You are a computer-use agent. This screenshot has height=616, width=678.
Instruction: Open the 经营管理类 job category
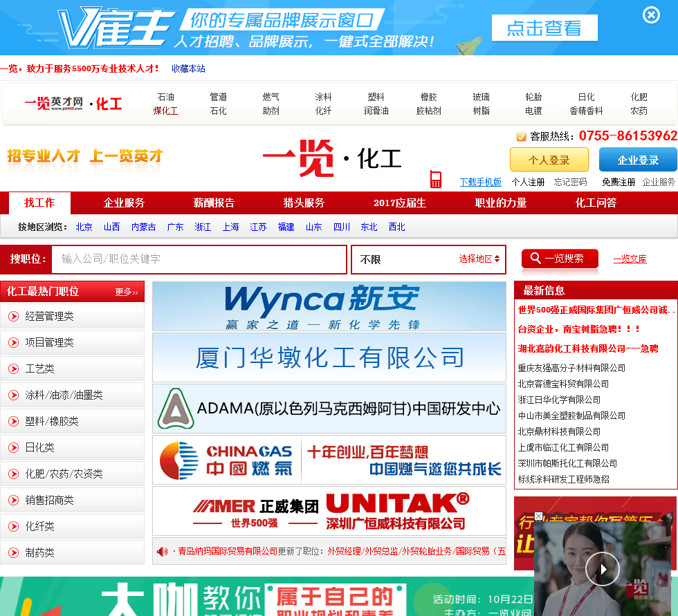point(49,316)
